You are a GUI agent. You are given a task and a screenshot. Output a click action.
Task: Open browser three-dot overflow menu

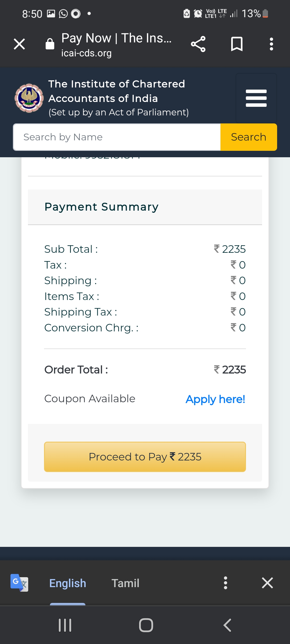click(271, 44)
